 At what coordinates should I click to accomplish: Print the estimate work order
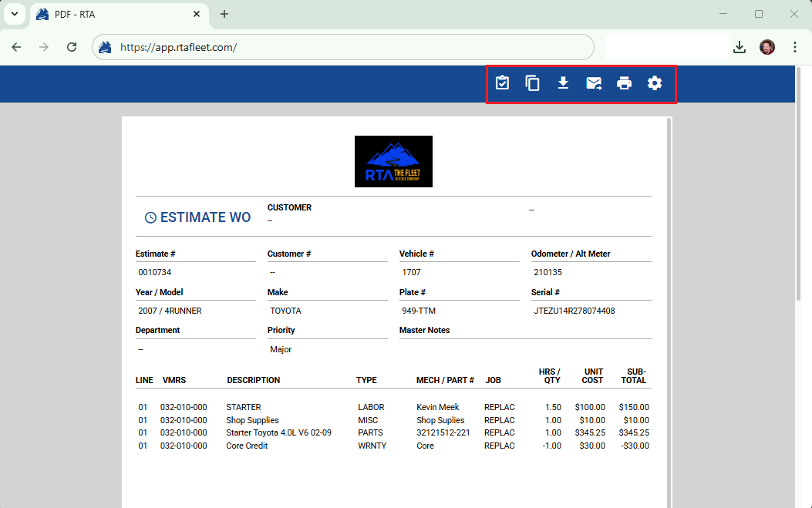624,83
